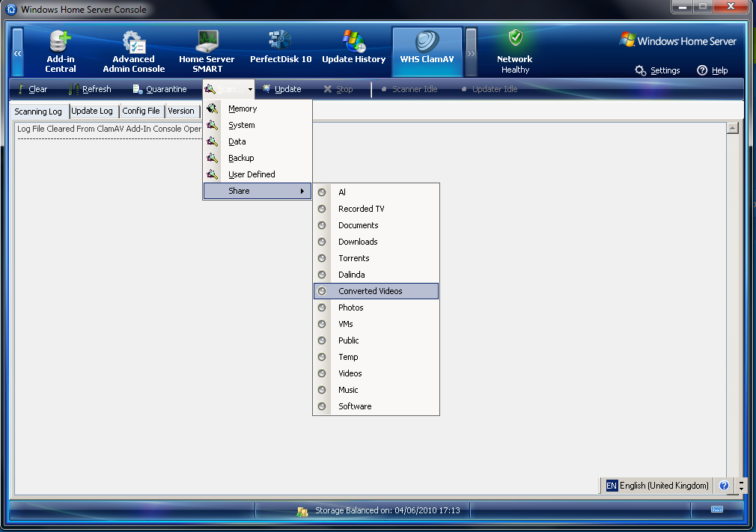
Task: Open Settings in the top right
Action: point(657,70)
